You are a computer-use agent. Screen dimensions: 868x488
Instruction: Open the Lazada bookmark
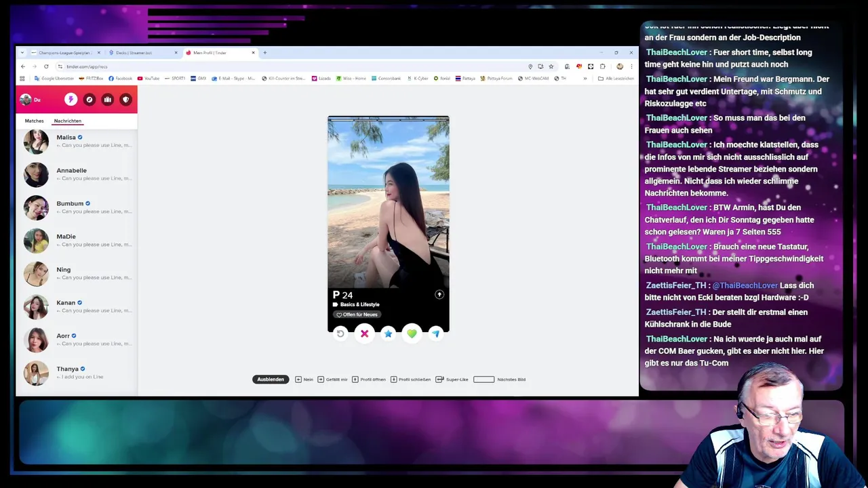pyautogui.click(x=321, y=79)
